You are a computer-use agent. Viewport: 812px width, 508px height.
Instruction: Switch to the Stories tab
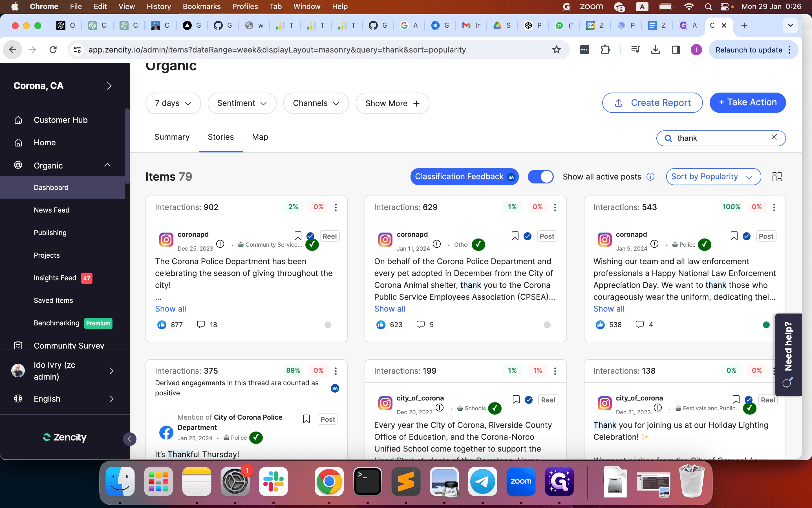coord(220,137)
